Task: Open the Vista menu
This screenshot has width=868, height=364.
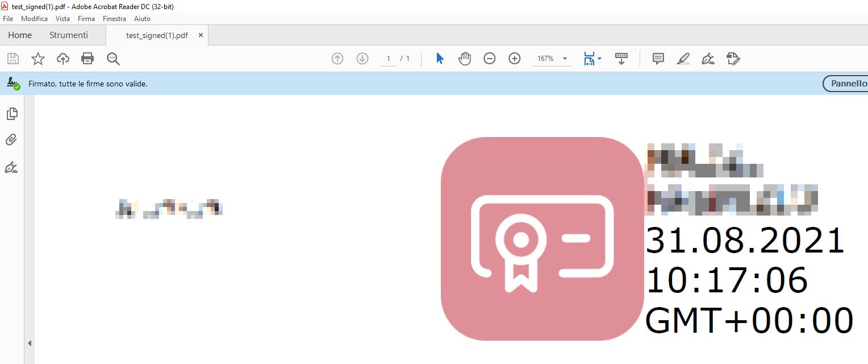Action: [x=62, y=19]
